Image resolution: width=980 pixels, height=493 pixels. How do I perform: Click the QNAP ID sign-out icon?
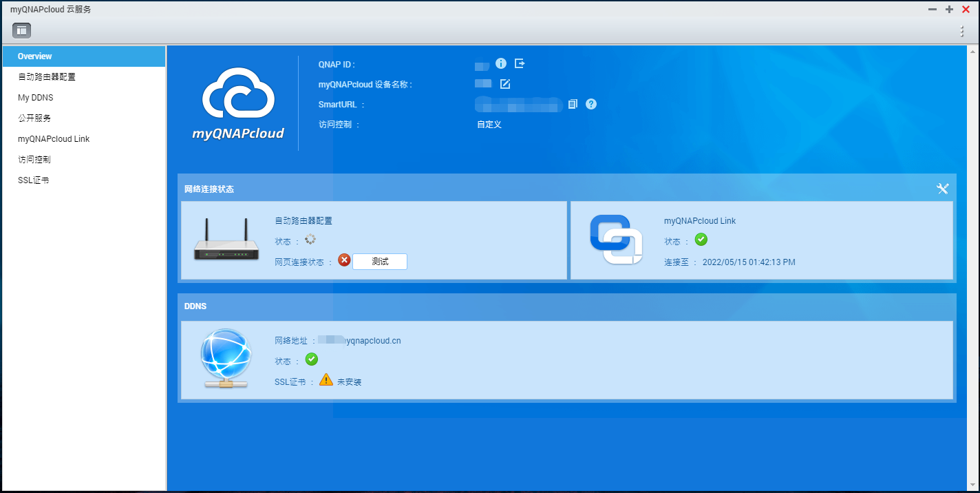click(x=520, y=63)
